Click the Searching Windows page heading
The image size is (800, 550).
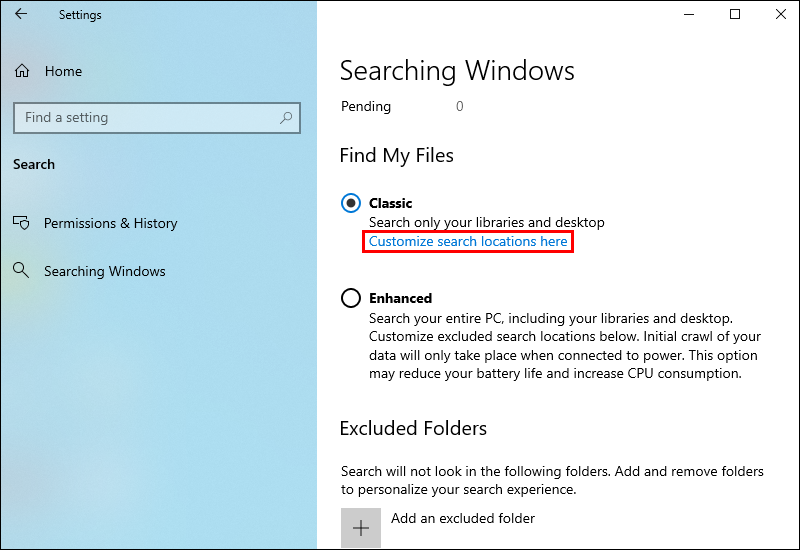pyautogui.click(x=457, y=71)
